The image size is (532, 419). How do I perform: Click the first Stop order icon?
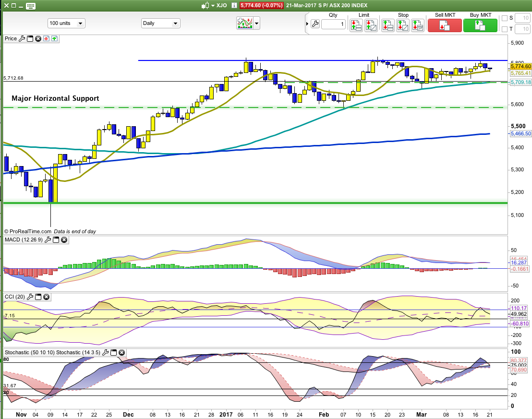(387, 25)
